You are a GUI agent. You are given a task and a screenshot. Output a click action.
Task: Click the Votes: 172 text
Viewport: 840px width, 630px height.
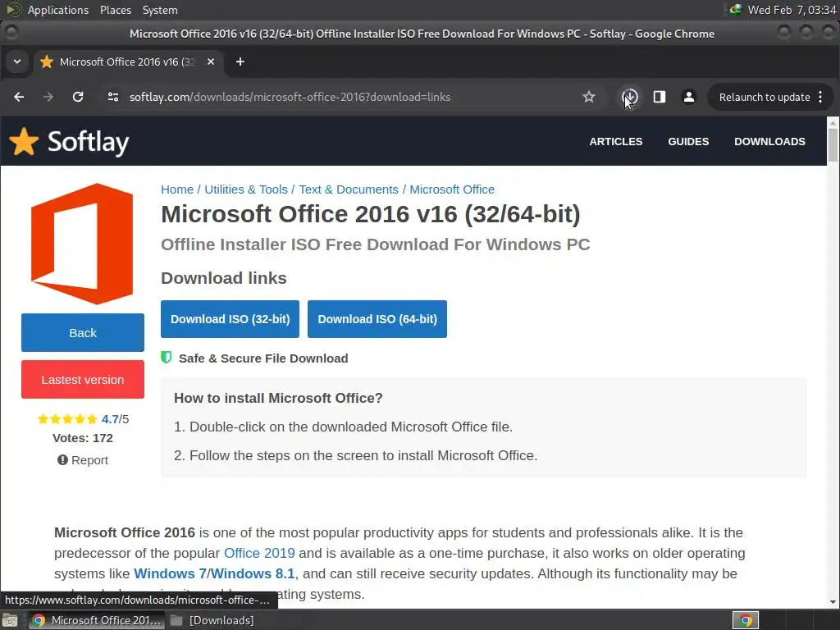(83, 438)
